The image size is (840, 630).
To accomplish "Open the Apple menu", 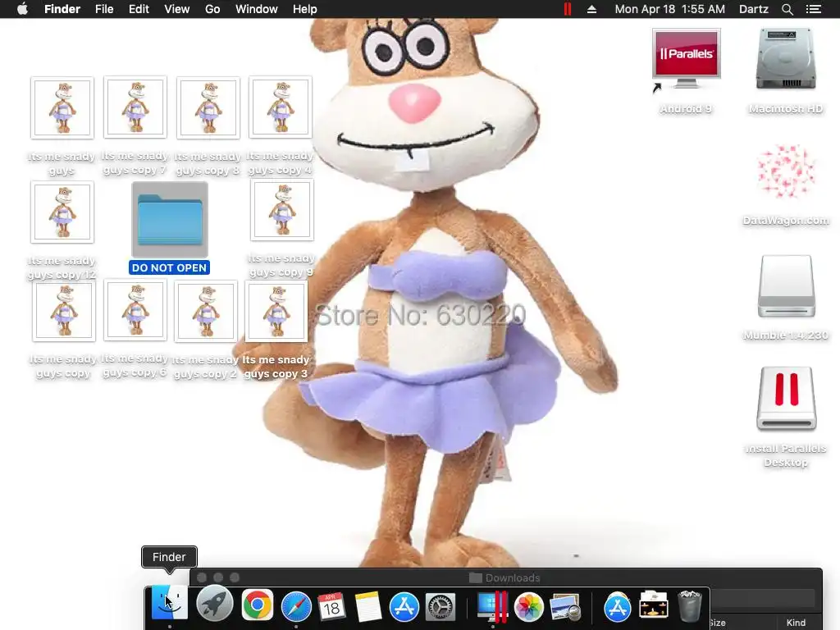I will tap(22, 9).
